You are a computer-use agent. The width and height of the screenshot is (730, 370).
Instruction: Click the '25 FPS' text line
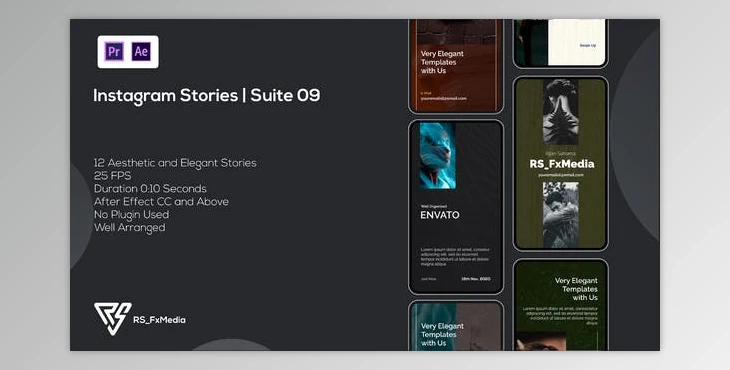[x=112, y=176]
